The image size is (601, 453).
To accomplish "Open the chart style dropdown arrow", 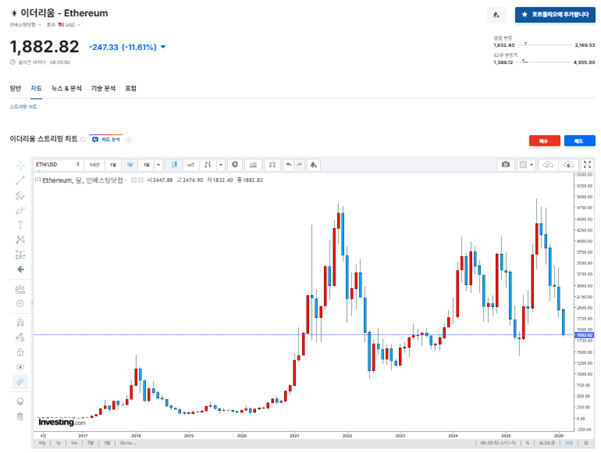I will tap(221, 165).
